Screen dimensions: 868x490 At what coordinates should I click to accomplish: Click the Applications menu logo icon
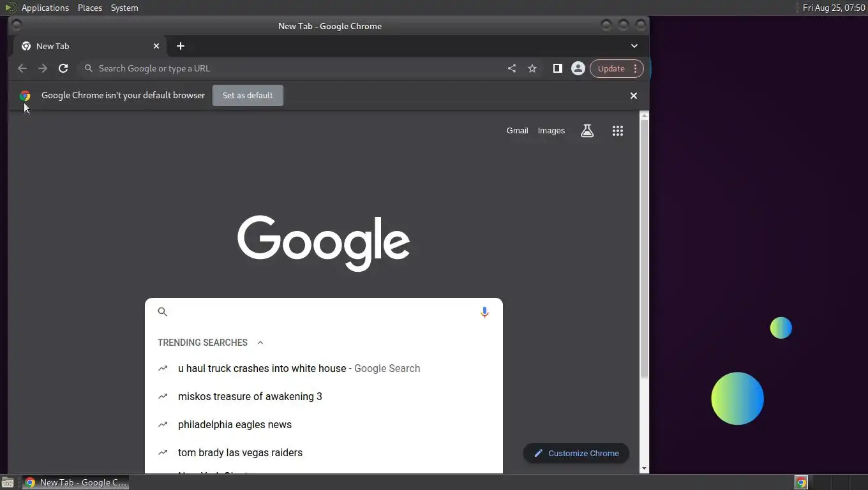pos(10,8)
